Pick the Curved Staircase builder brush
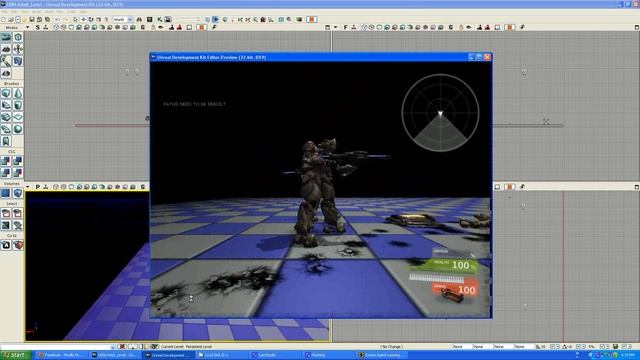Screen dimensions: 640x360 [x=6, y=105]
